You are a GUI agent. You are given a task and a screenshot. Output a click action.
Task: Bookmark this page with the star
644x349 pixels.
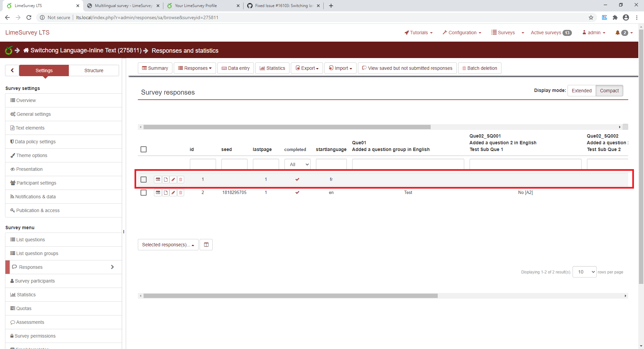coord(591,17)
